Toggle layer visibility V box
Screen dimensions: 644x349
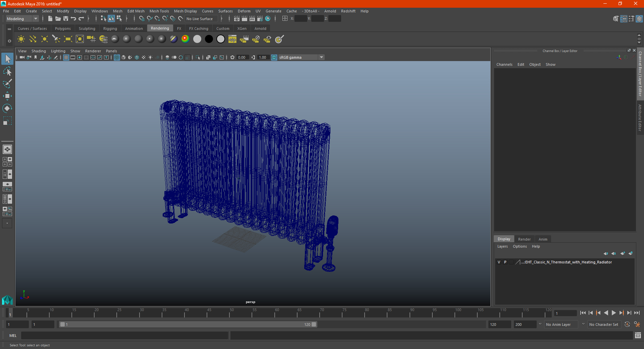coord(499,262)
